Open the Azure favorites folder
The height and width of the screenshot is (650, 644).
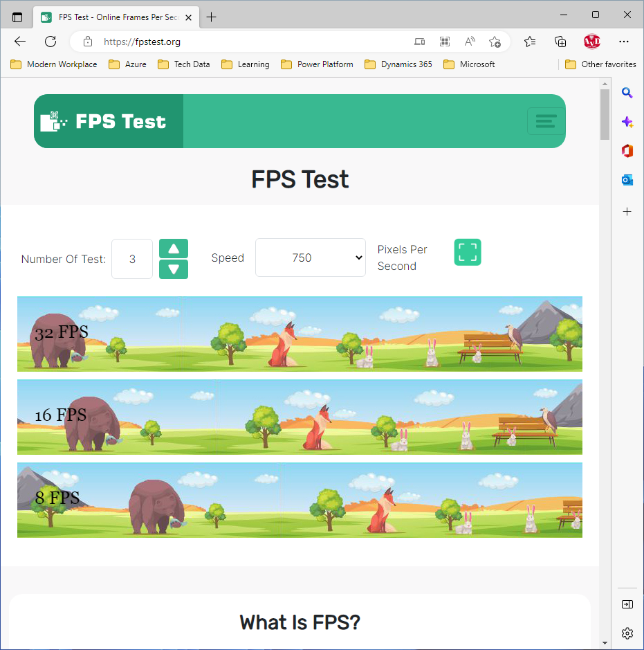tap(127, 64)
